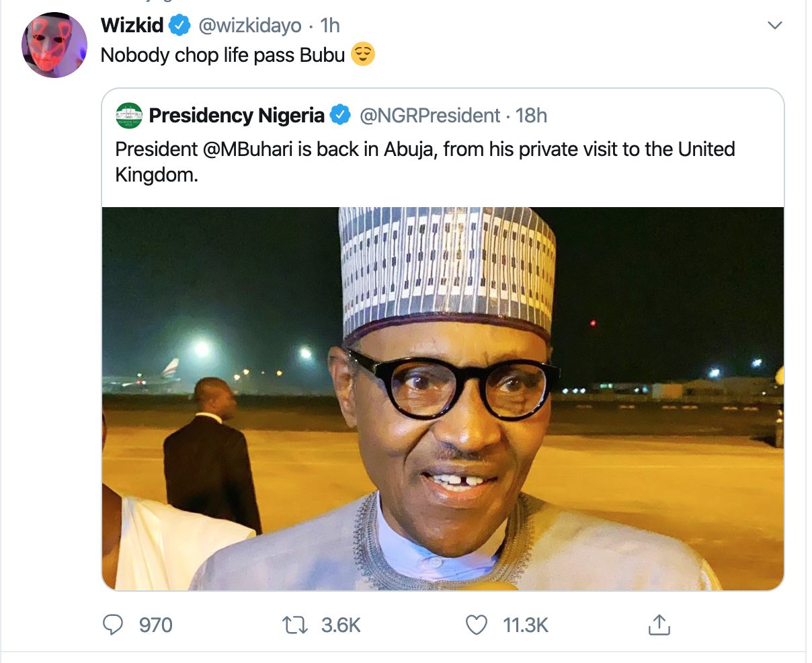Open Wizkid's masked profile avatar
This screenshot has width=812, height=663.
(x=54, y=44)
